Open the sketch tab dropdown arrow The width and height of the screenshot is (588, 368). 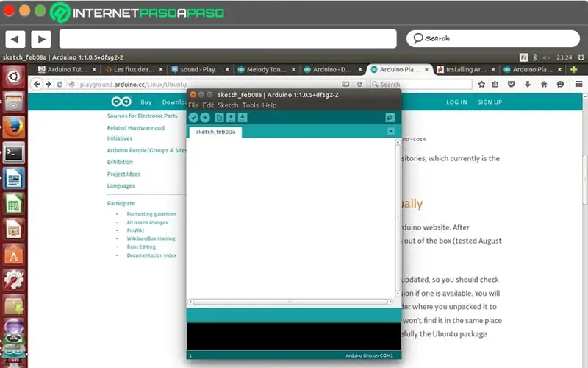coord(391,132)
